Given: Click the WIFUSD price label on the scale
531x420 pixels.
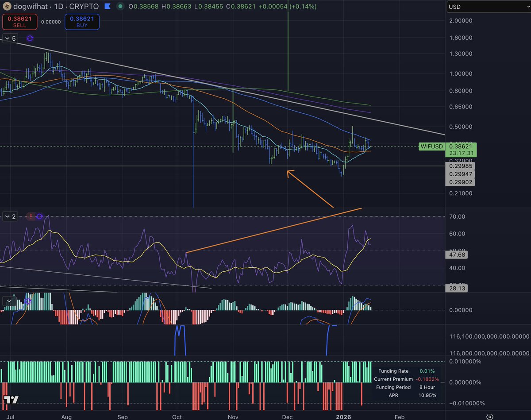Looking at the screenshot, I should tap(431, 146).
